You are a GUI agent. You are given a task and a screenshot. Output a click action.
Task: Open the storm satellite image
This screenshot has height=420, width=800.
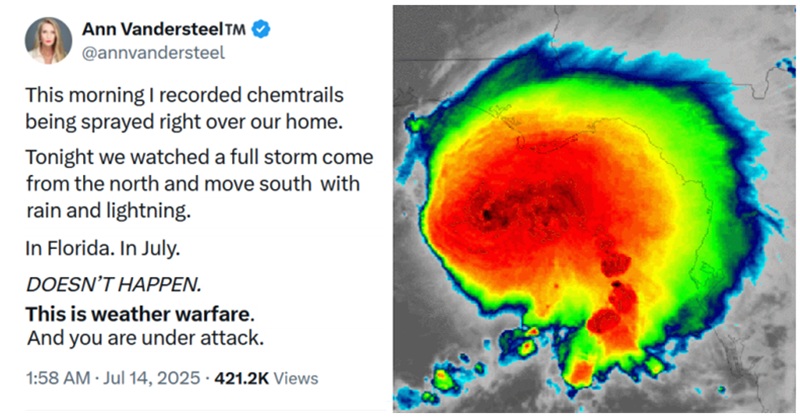tap(594, 209)
